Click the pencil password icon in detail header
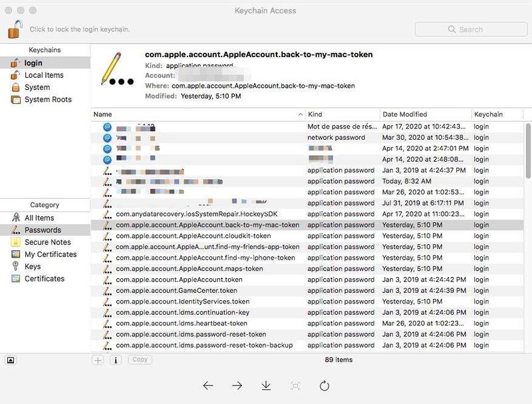 pyautogui.click(x=117, y=69)
